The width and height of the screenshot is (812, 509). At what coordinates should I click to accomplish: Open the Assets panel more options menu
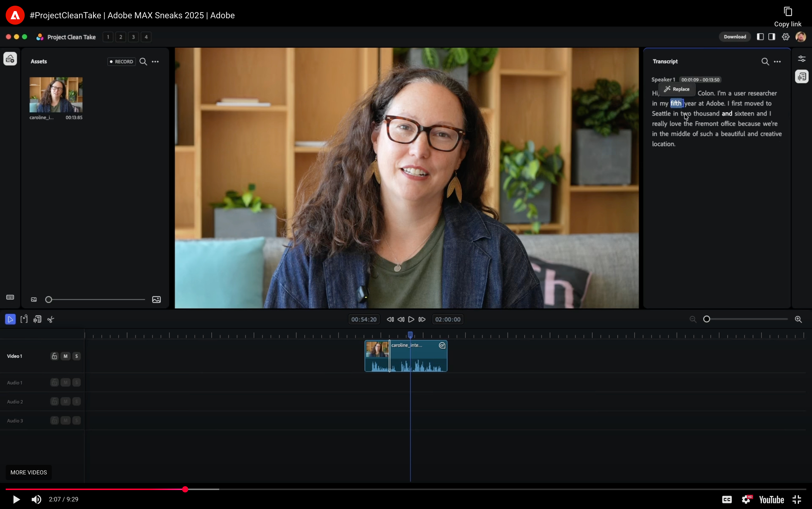point(155,61)
